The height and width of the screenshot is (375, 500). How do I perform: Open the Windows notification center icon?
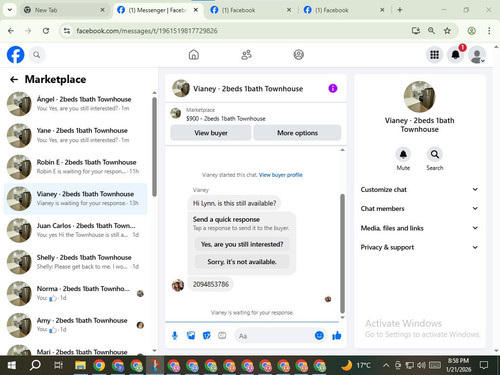[x=484, y=365]
